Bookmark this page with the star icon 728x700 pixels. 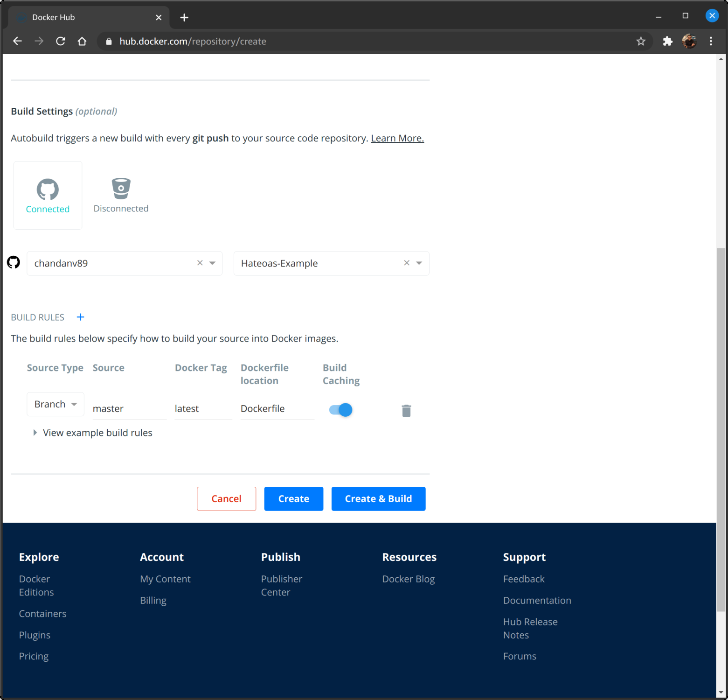(x=641, y=41)
